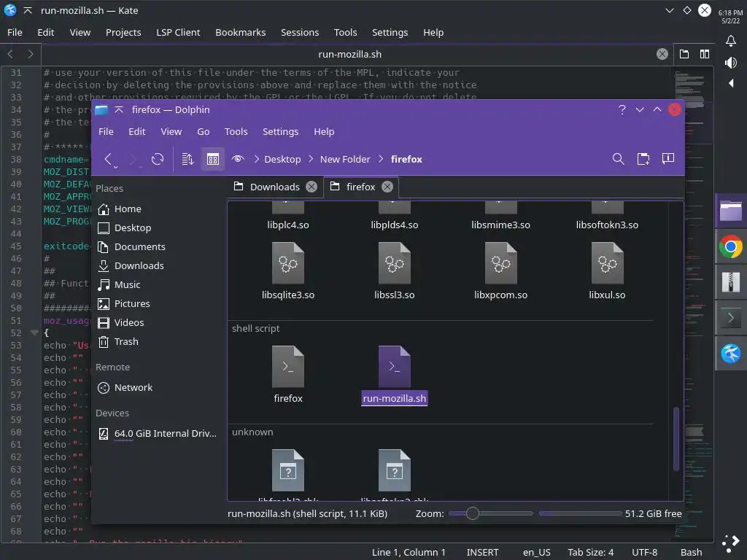Launch Google Chrome from panel
Screen dimensions: 747x560
(x=731, y=247)
